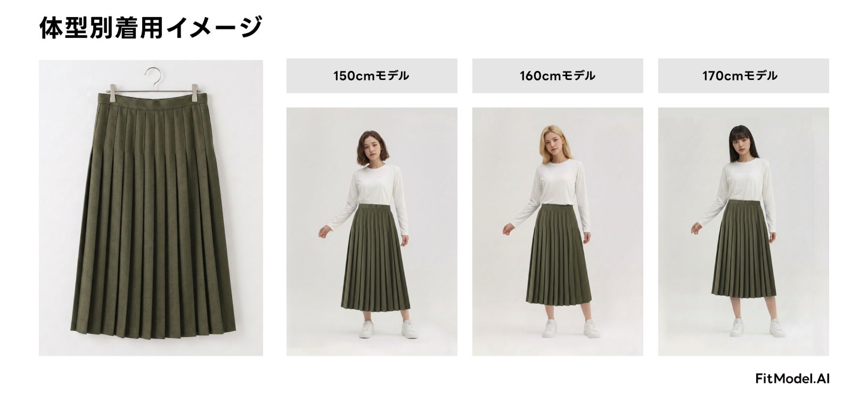Image resolution: width=868 pixels, height=394 pixels.
Task: Click the FitModel.AI logo text
Action: point(792,379)
